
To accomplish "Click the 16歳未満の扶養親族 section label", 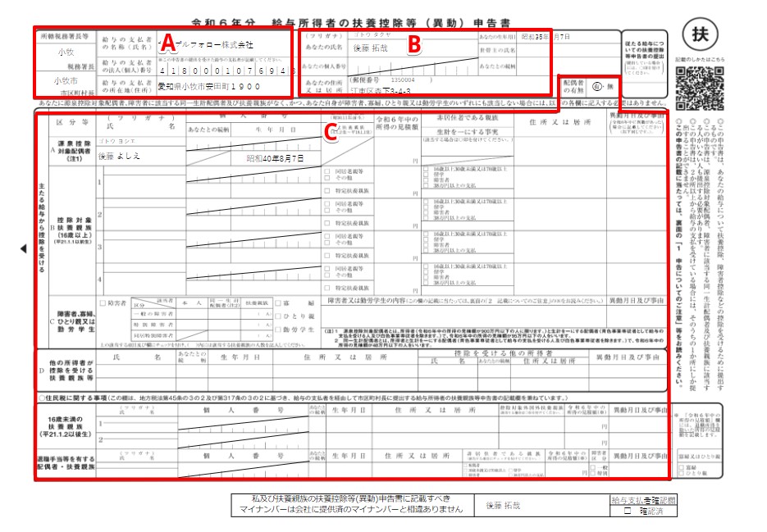I will click(66, 426).
